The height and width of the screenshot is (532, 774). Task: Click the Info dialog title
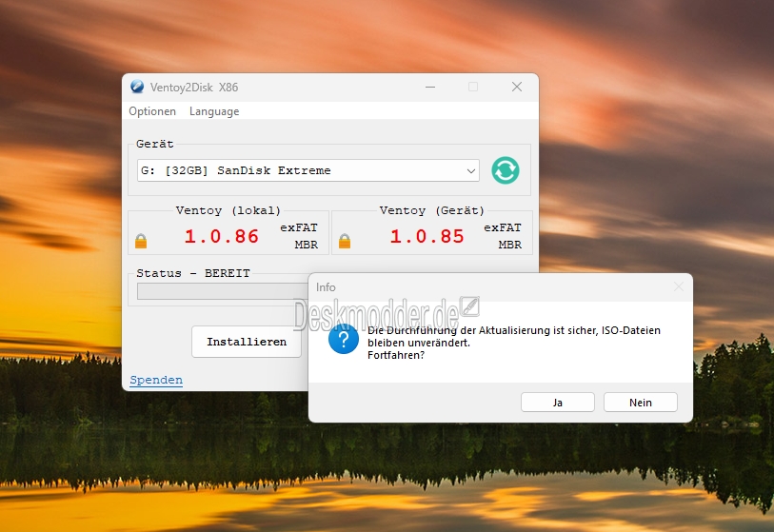tap(326, 287)
